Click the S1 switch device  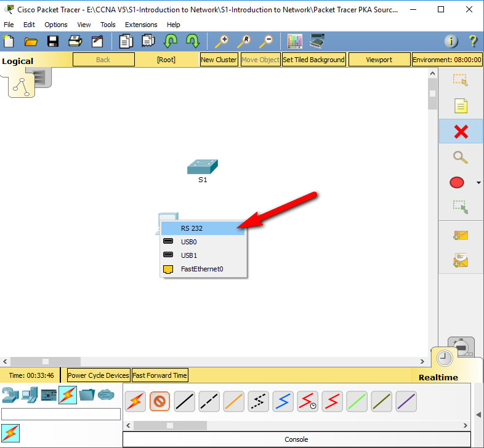203,167
